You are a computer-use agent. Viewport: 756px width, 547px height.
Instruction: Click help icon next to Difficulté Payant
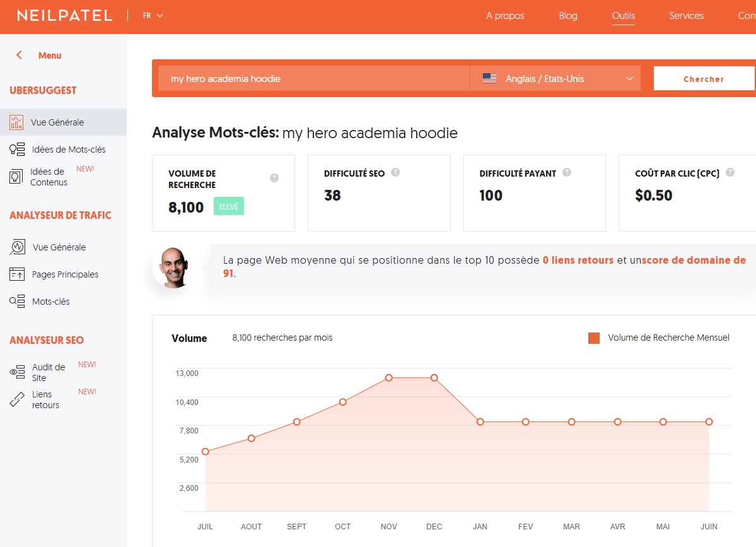pyautogui.click(x=567, y=172)
